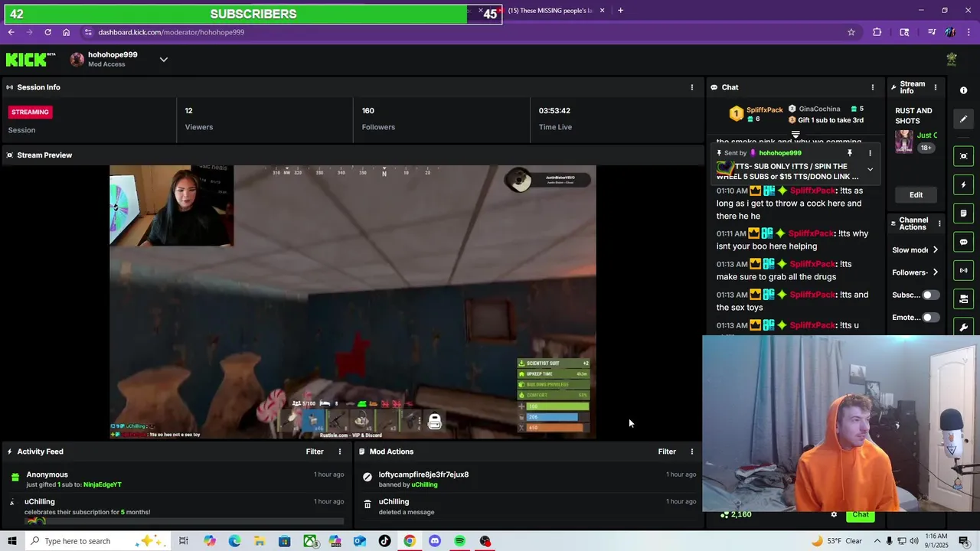Toggle Emotes-only chat switch
980x551 pixels.
tap(930, 317)
